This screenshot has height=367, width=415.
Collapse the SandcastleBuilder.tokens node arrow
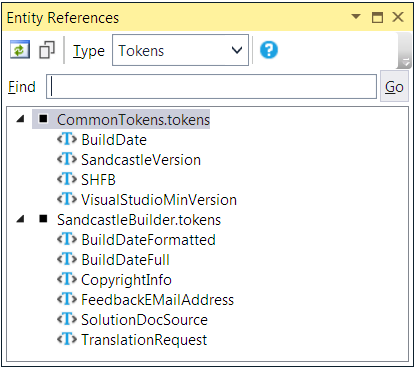click(21, 219)
